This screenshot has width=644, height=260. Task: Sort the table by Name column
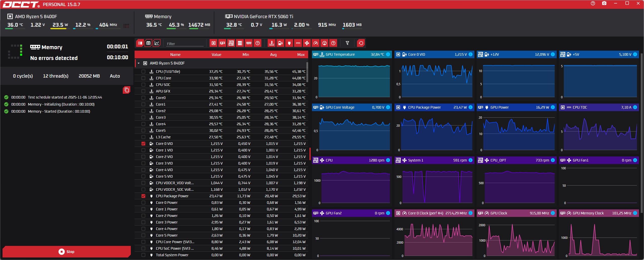175,54
